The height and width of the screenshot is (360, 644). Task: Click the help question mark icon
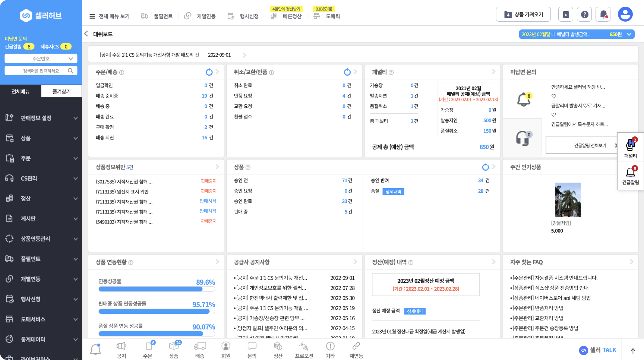pyautogui.click(x=584, y=15)
